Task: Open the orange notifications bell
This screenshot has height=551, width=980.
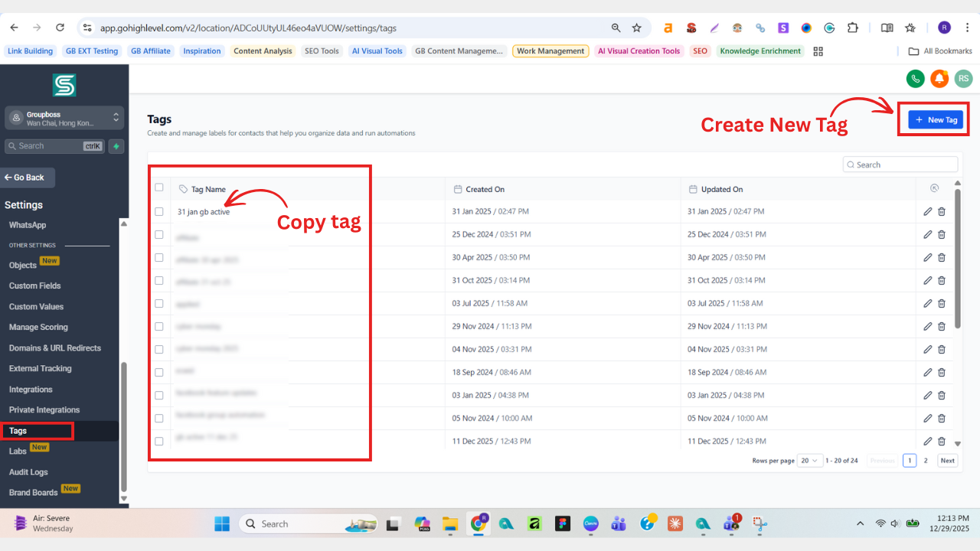Action: 939,78
